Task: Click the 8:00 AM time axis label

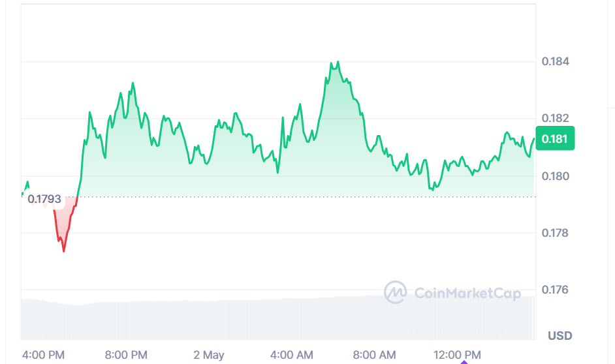Action: click(375, 355)
